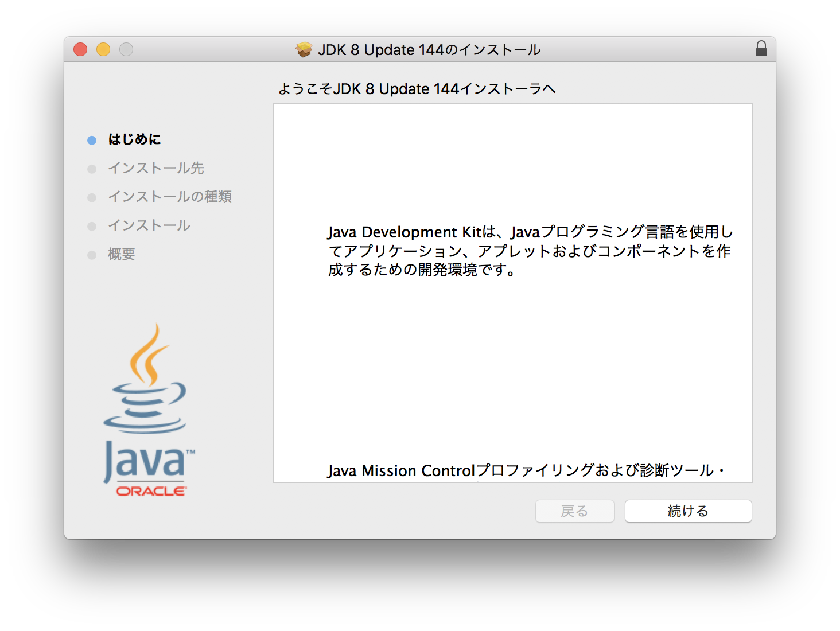Click the yellow minimize button
840x631 pixels.
(103, 49)
